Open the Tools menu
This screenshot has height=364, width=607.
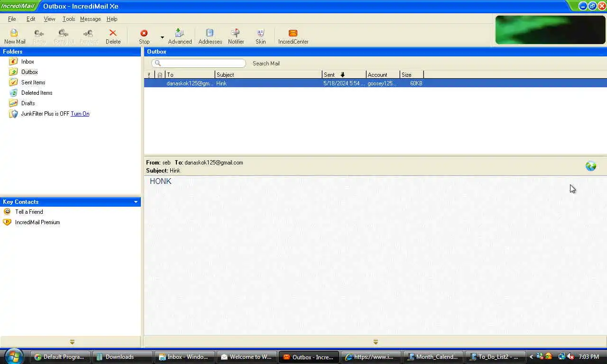pyautogui.click(x=69, y=19)
